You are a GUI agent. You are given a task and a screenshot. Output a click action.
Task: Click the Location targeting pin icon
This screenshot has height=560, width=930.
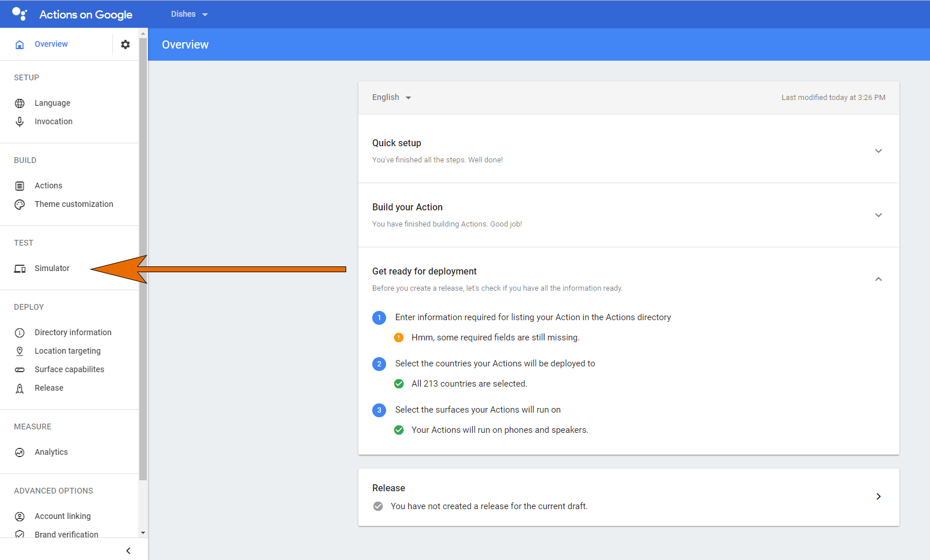(20, 351)
